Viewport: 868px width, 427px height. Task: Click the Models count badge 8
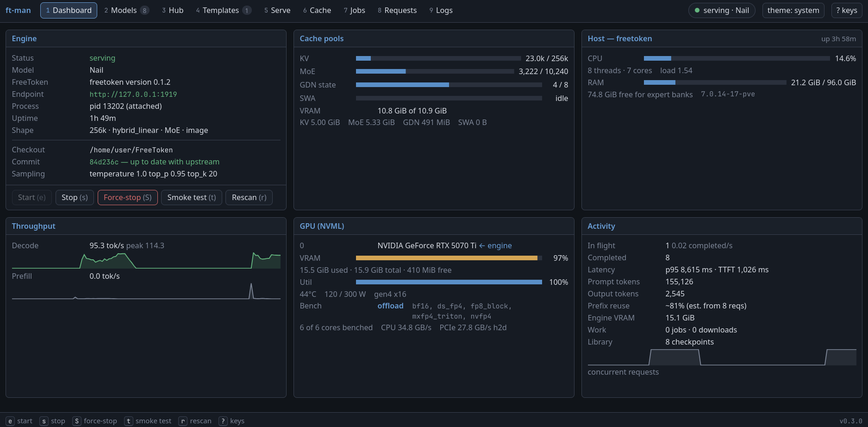(x=144, y=10)
